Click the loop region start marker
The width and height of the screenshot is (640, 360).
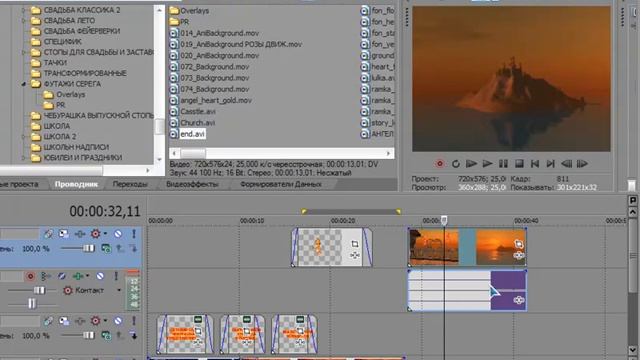click(x=304, y=211)
